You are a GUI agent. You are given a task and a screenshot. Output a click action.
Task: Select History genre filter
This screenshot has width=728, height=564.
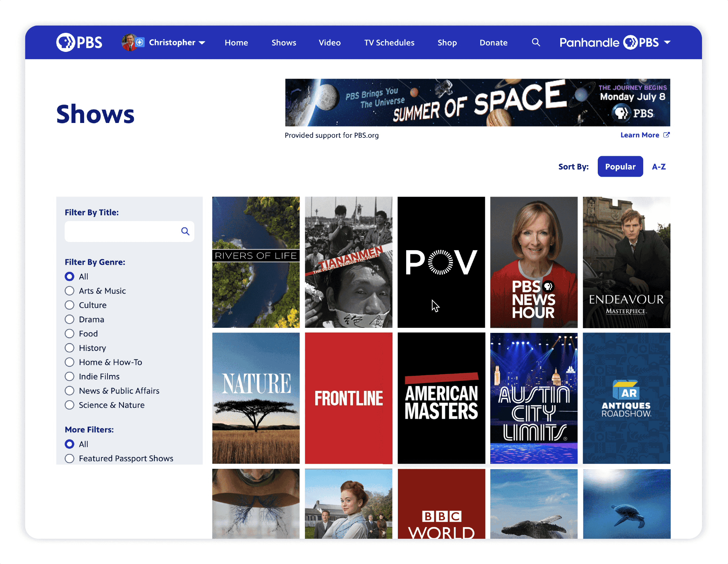(69, 348)
